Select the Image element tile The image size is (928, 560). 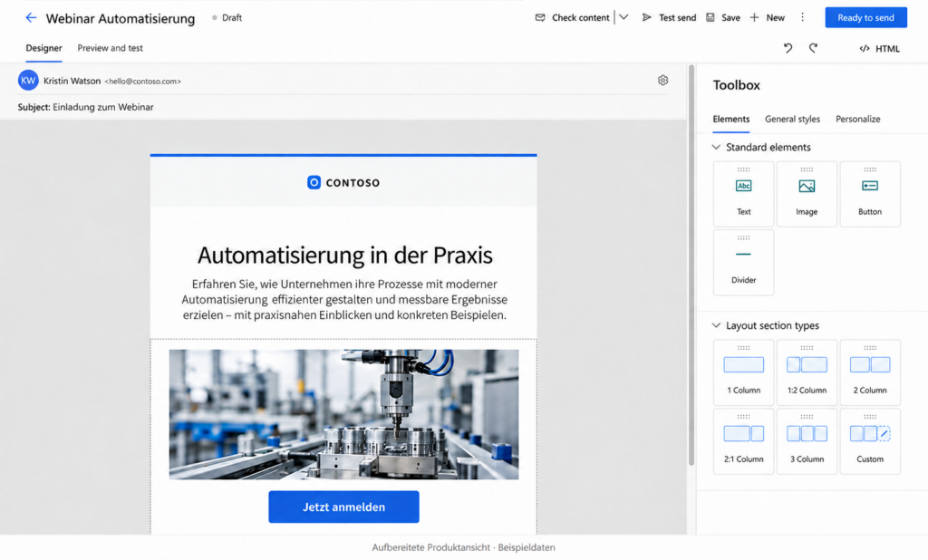pyautogui.click(x=807, y=194)
